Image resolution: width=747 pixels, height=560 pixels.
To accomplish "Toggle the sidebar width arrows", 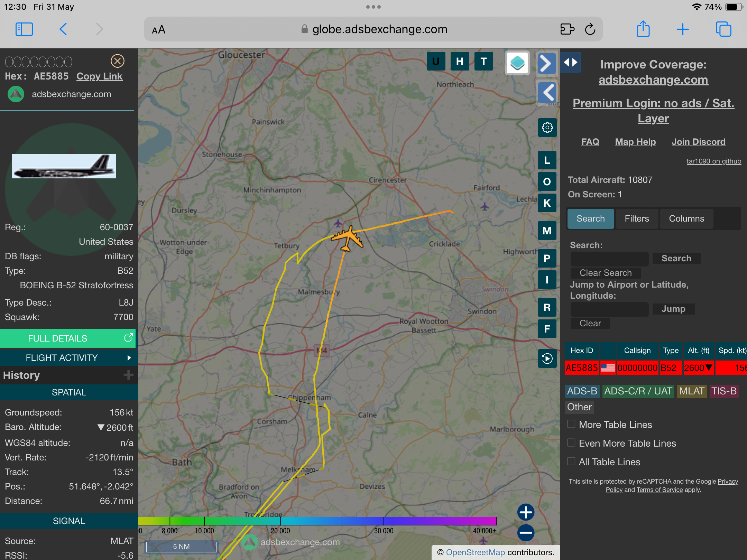I will [571, 62].
